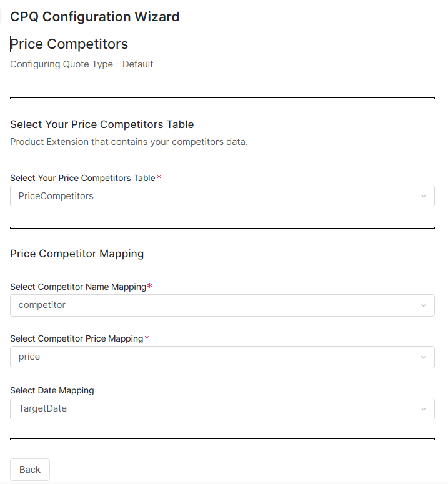Click the chevron arrow beside 'TargetDate' value

point(423,409)
